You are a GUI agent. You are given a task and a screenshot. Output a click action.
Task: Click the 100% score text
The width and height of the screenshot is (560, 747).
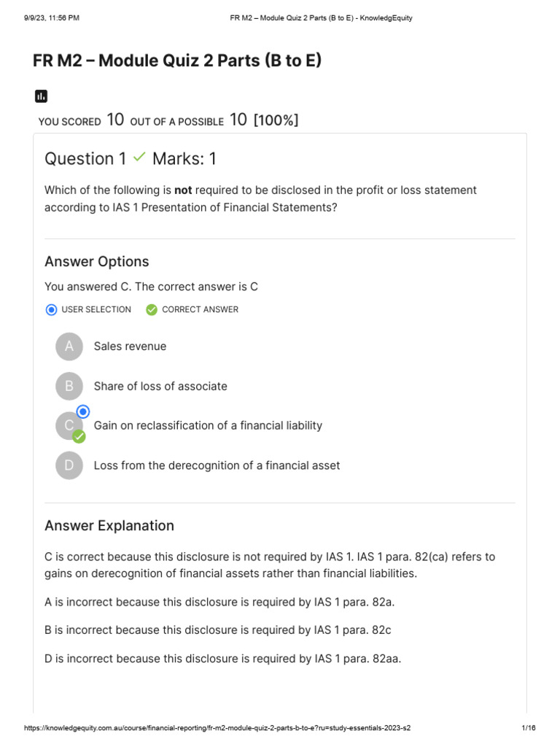pos(276,120)
